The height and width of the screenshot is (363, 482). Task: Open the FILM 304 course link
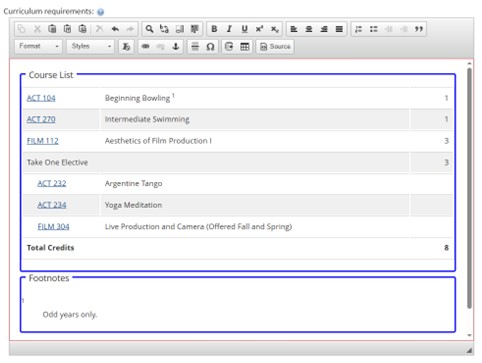click(53, 227)
